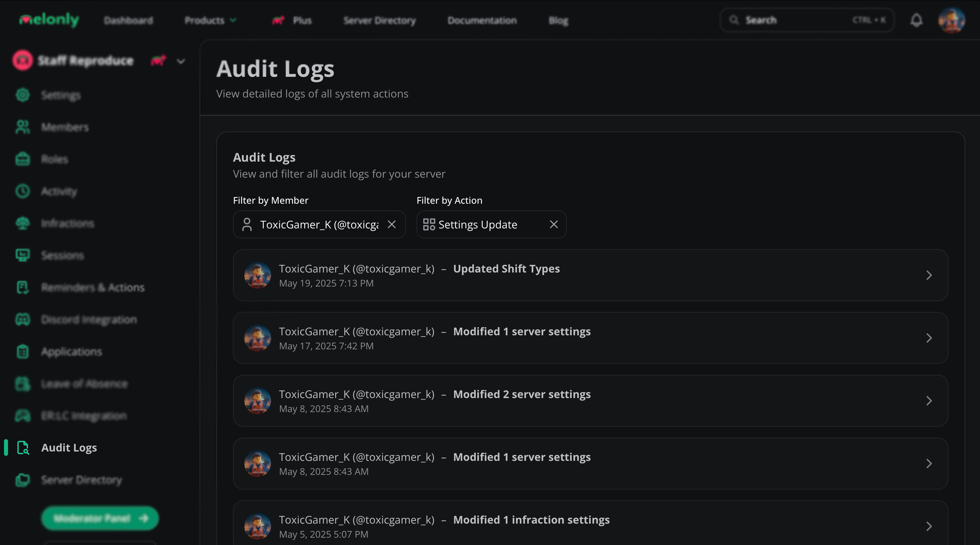Screen dimensions: 980x545
Task: Focus the Search field in header
Action: 806,20
